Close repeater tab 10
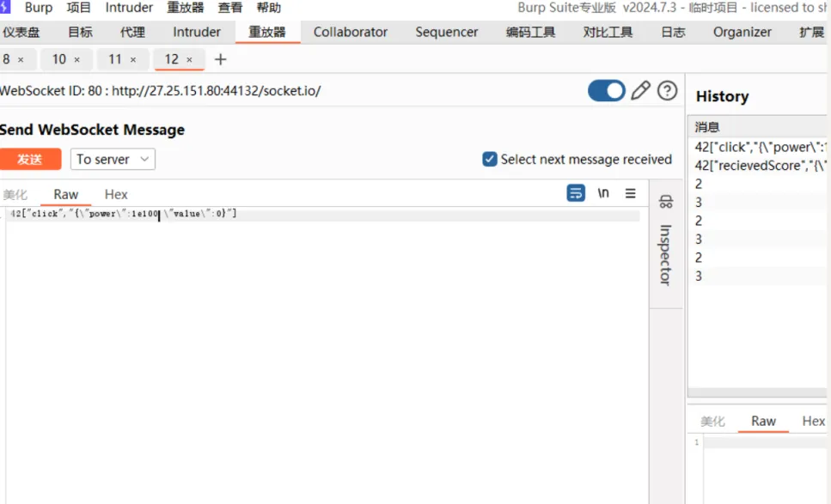Viewport: 831px width, 504px height. pyautogui.click(x=76, y=60)
